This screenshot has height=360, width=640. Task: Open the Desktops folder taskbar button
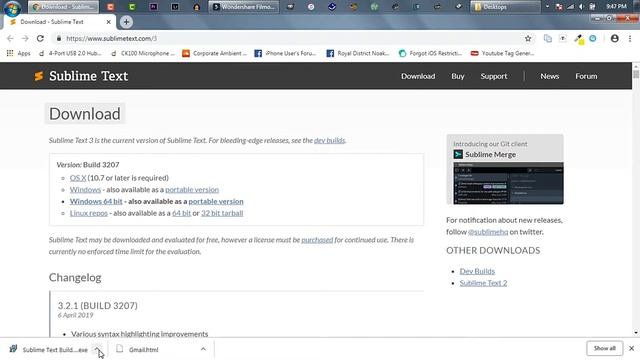[505, 7]
